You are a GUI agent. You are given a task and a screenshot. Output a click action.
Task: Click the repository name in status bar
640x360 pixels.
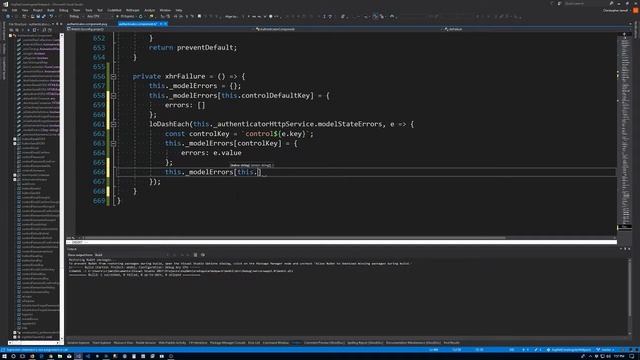[x=570, y=350]
